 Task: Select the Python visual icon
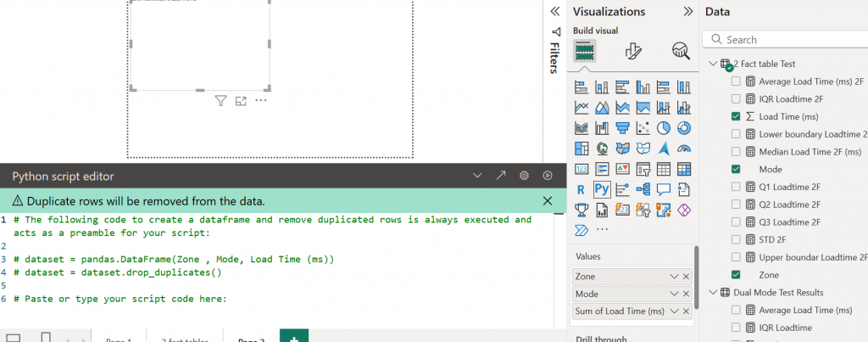click(x=602, y=189)
